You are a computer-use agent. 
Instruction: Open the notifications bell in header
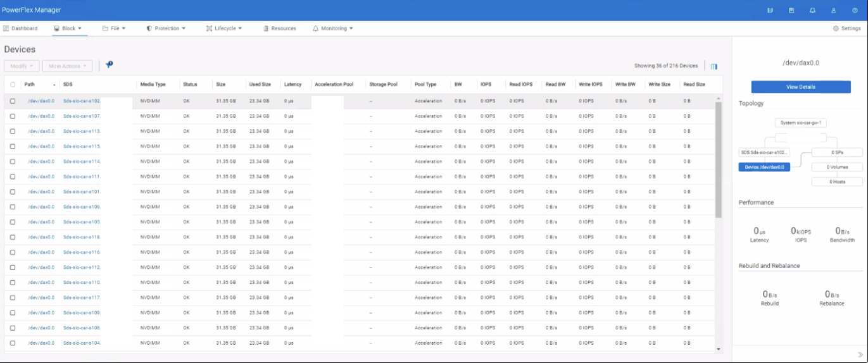pyautogui.click(x=812, y=11)
